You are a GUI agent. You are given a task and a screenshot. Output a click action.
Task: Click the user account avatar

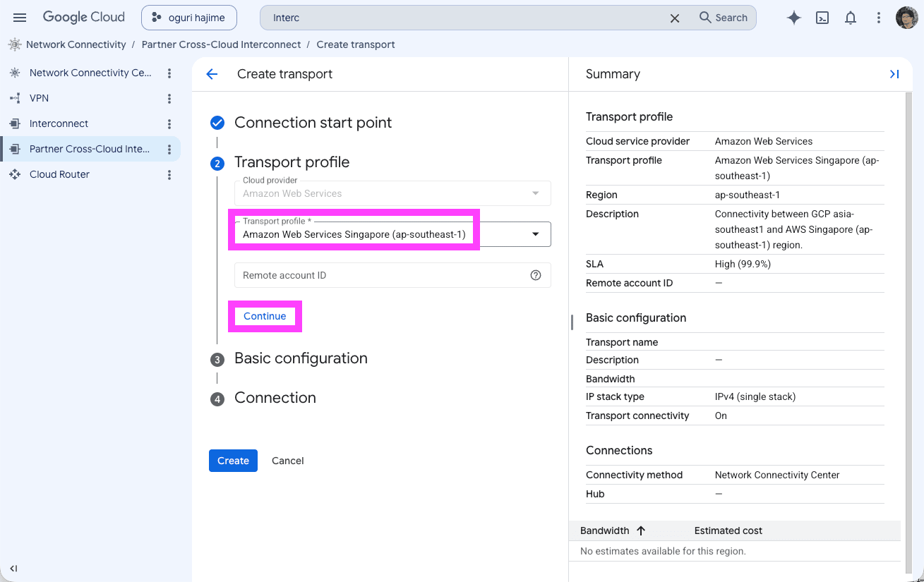point(906,18)
